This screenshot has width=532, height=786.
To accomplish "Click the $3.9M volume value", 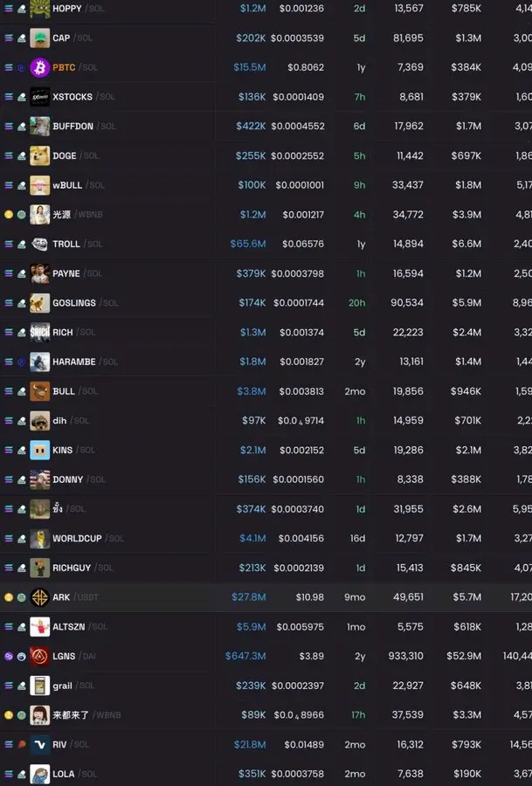I will [x=466, y=215].
